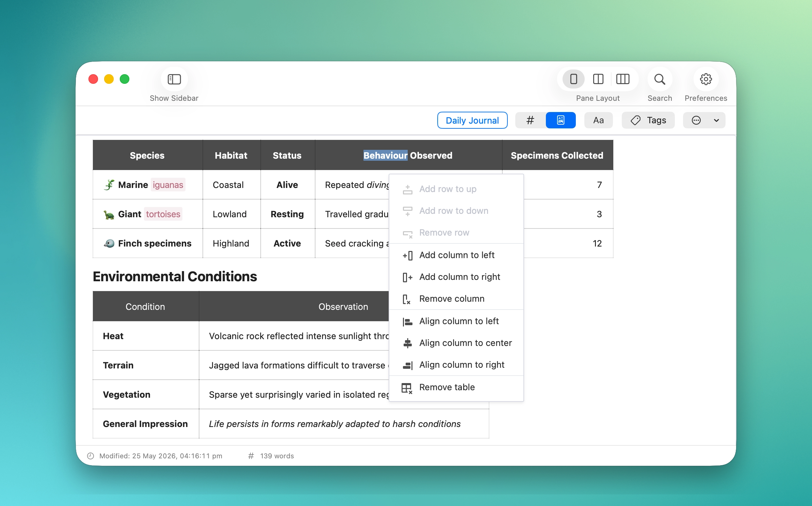Click the Repeated diving cell
The image size is (812, 506).
352,185
